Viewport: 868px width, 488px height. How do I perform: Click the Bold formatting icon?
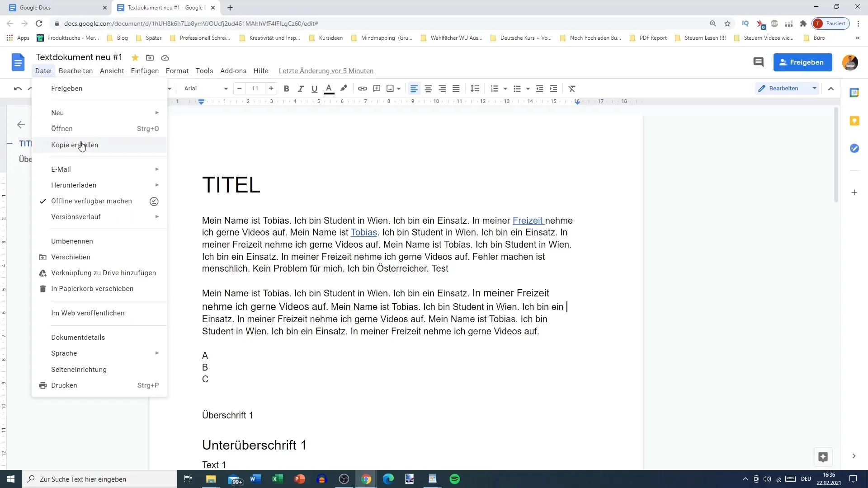click(x=286, y=88)
